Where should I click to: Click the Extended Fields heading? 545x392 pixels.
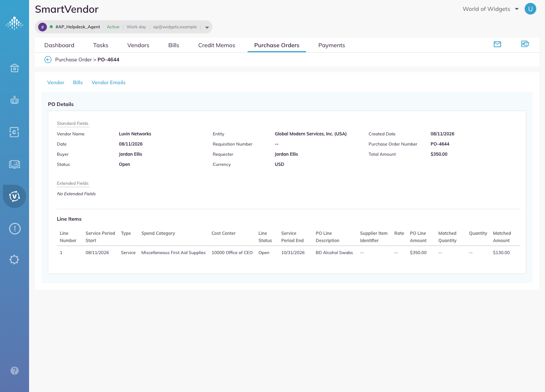coord(73,183)
